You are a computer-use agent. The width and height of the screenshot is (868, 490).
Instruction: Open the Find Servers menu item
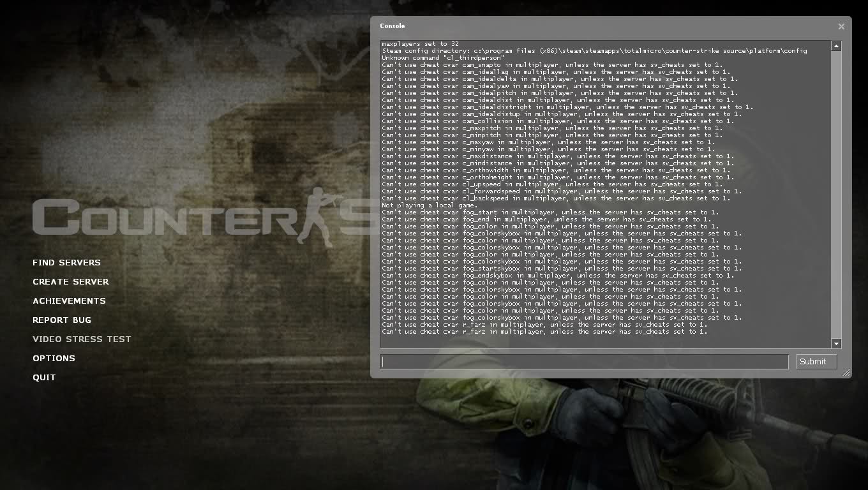[66, 263]
